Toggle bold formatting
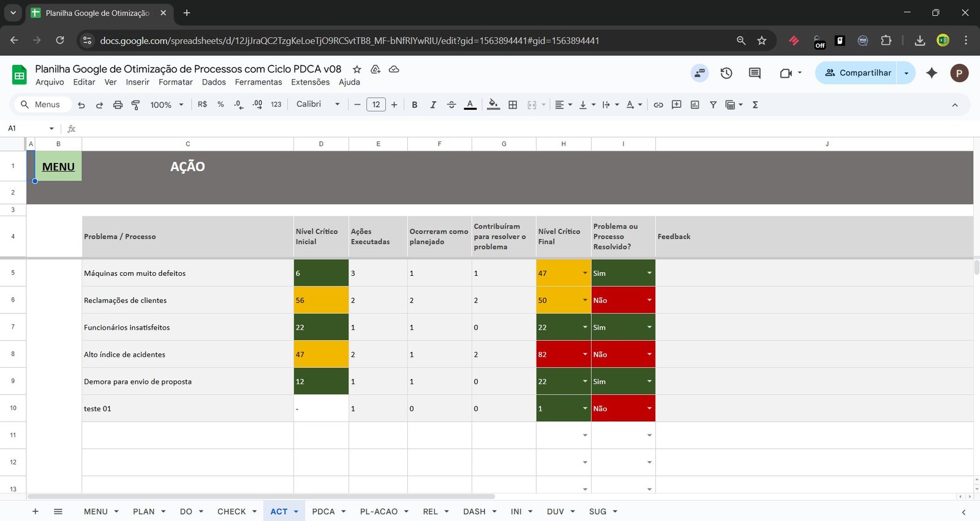This screenshot has height=521, width=980. [415, 105]
